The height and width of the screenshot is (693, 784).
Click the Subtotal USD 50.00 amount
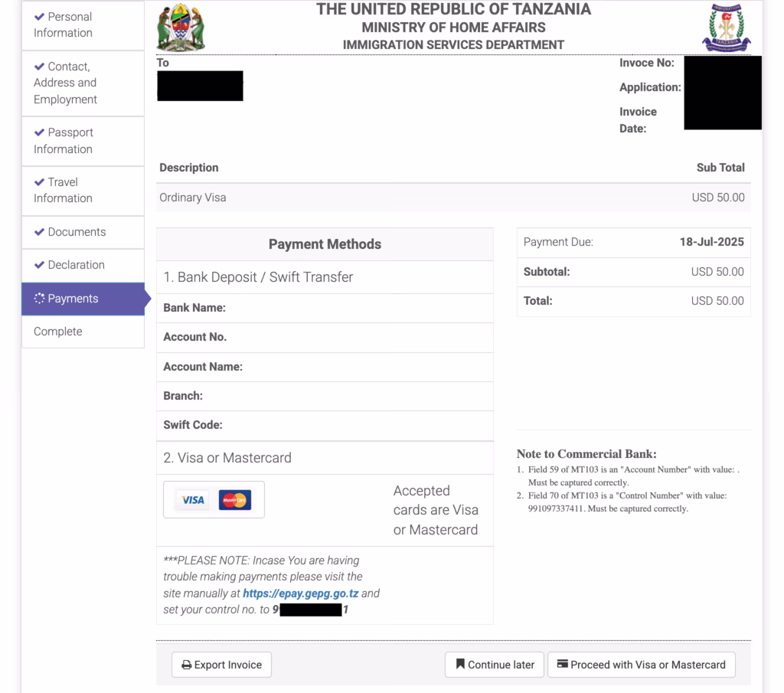(717, 272)
